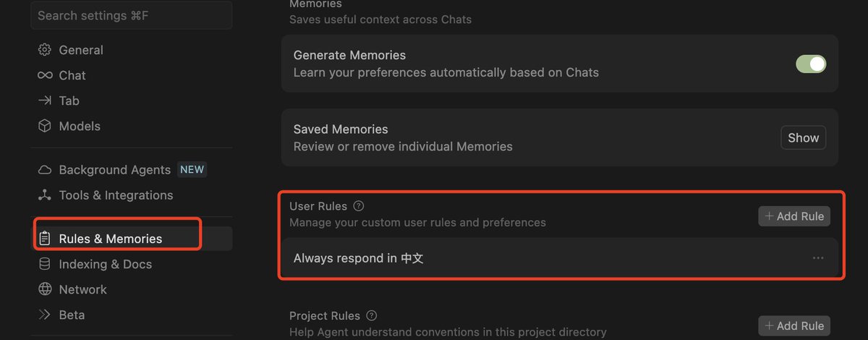868x340 pixels.
Task: Click the Beta chevrons icon
Action: click(45, 315)
